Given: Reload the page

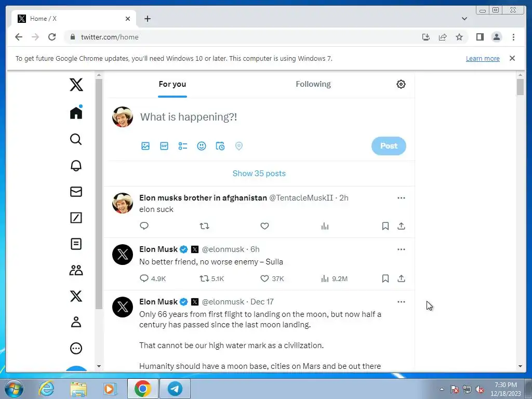Looking at the screenshot, I should (x=52, y=37).
